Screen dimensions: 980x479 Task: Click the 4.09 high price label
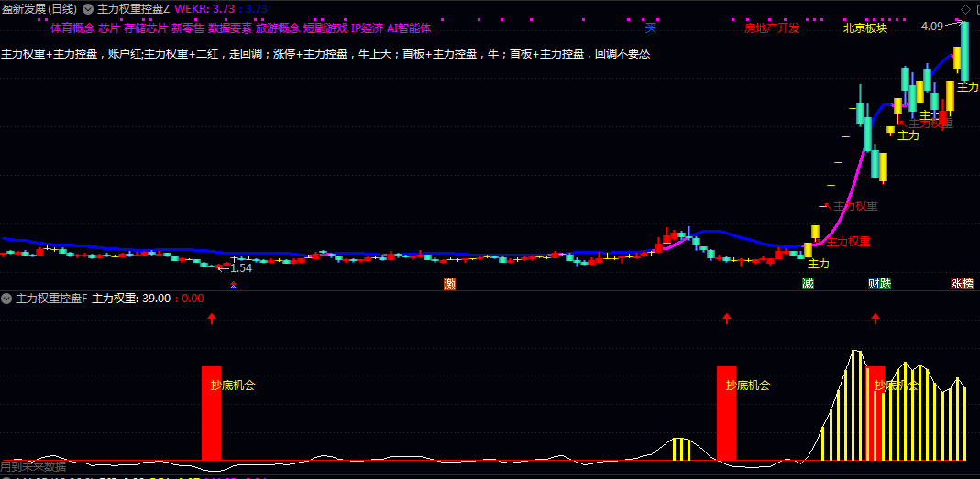coord(932,27)
